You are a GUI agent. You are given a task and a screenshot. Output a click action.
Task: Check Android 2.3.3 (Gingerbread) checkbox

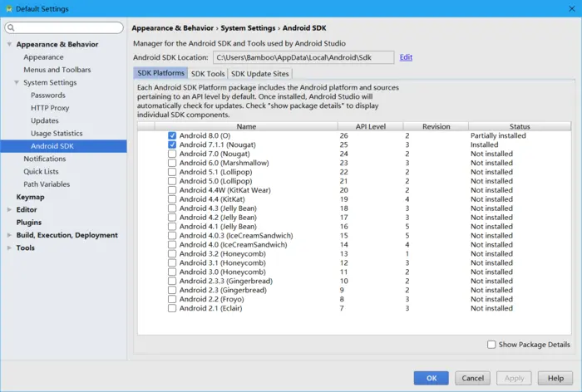(x=172, y=281)
